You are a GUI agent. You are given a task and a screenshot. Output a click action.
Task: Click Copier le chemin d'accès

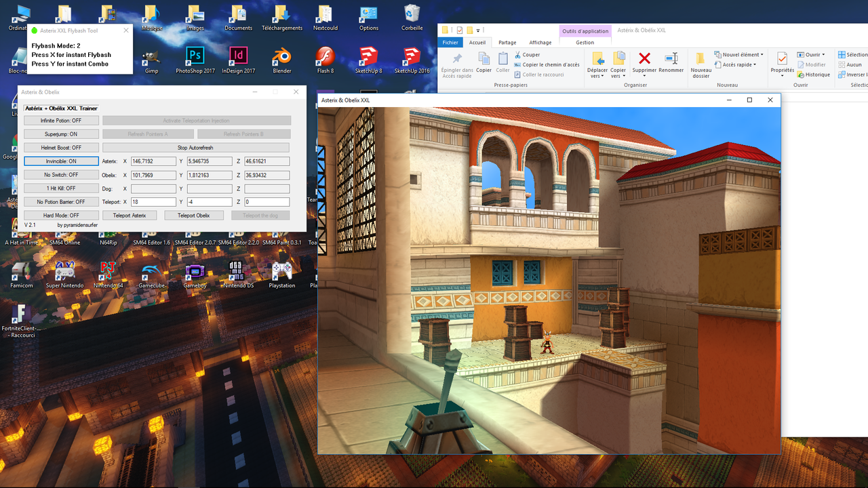(x=547, y=65)
